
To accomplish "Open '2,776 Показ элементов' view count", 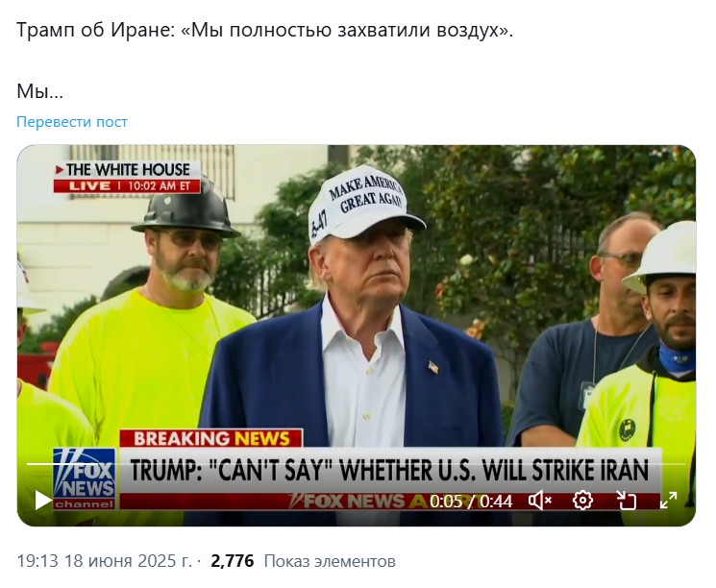I will point(303,561).
